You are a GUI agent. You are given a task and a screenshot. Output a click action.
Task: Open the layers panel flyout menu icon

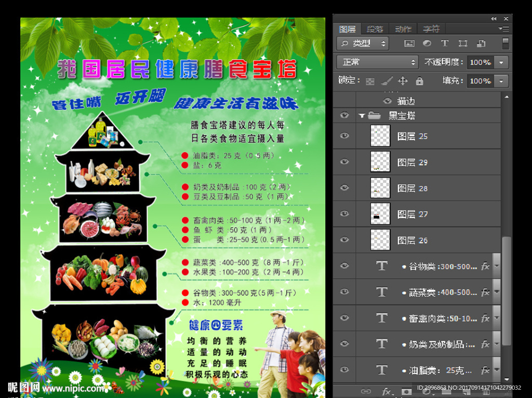504,29
